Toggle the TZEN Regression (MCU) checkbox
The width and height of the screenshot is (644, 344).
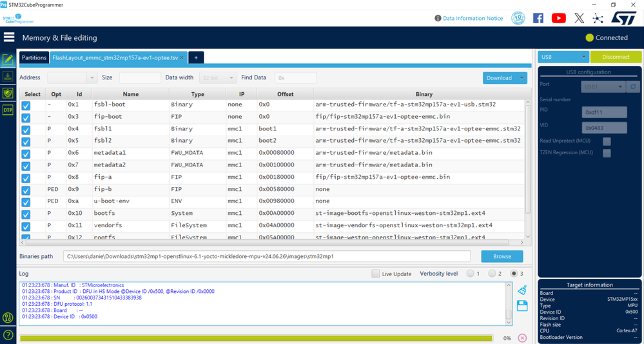point(607,154)
